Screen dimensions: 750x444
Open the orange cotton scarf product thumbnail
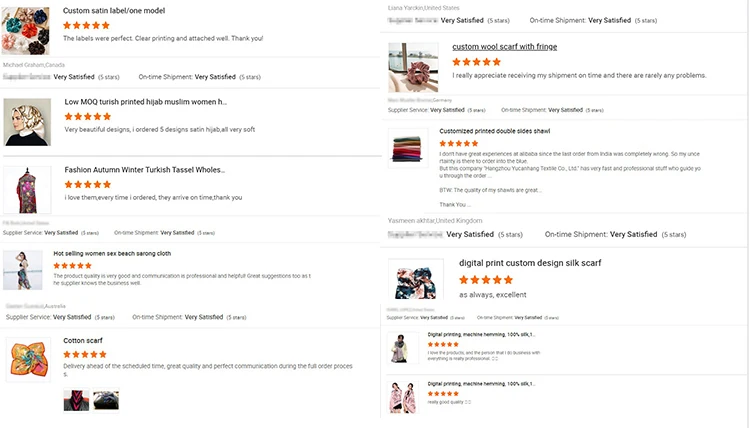[27, 361]
